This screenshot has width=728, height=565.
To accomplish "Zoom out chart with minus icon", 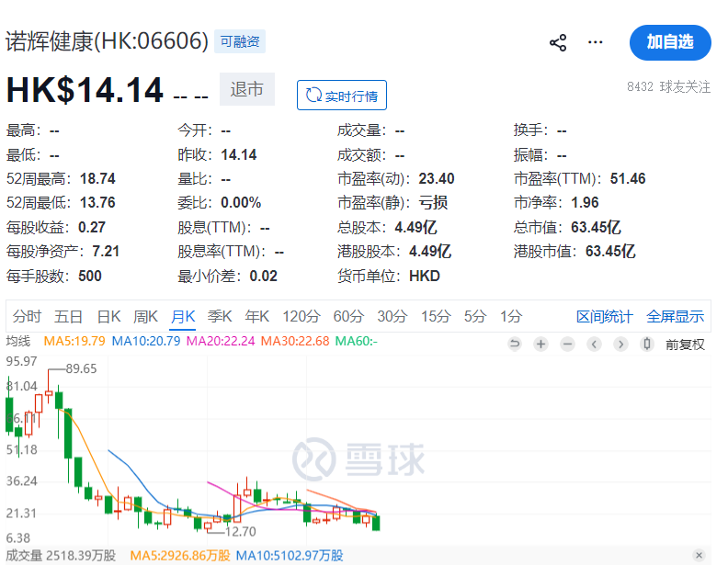I will [568, 345].
